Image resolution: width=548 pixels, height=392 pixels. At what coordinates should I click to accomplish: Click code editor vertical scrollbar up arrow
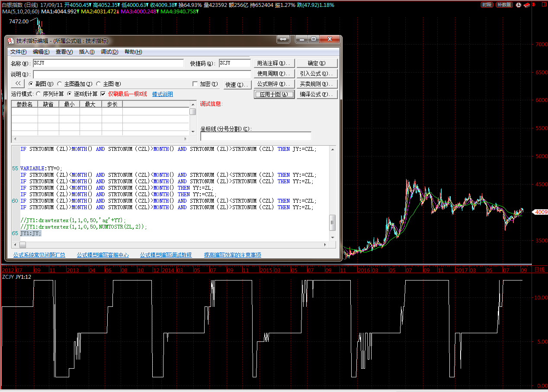(332, 149)
